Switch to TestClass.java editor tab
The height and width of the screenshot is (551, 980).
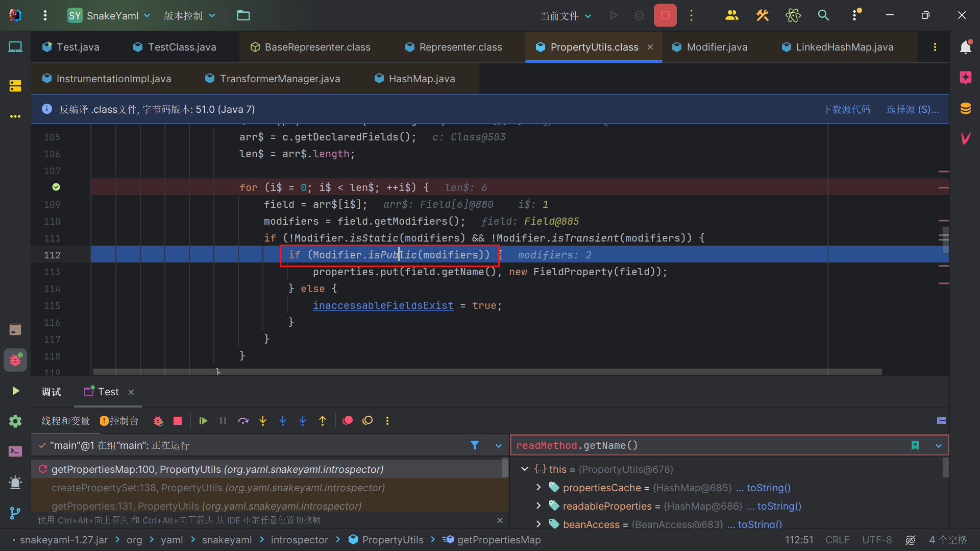[174, 47]
